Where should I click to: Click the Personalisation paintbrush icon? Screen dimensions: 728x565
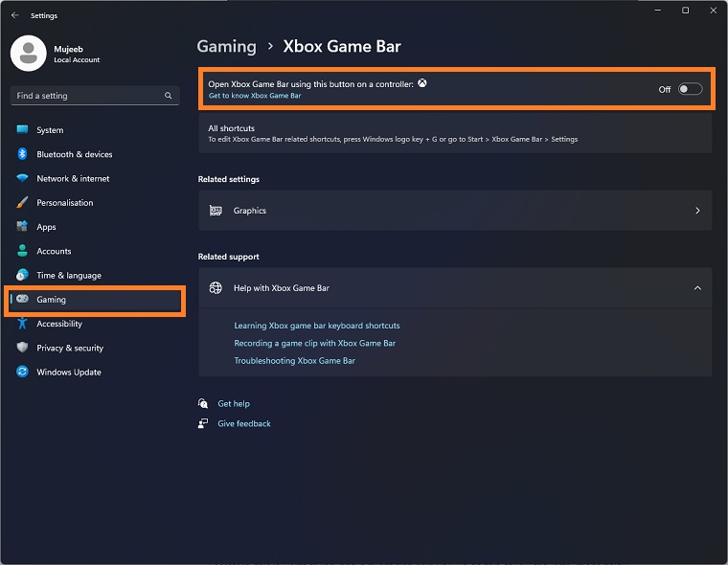[x=22, y=203]
